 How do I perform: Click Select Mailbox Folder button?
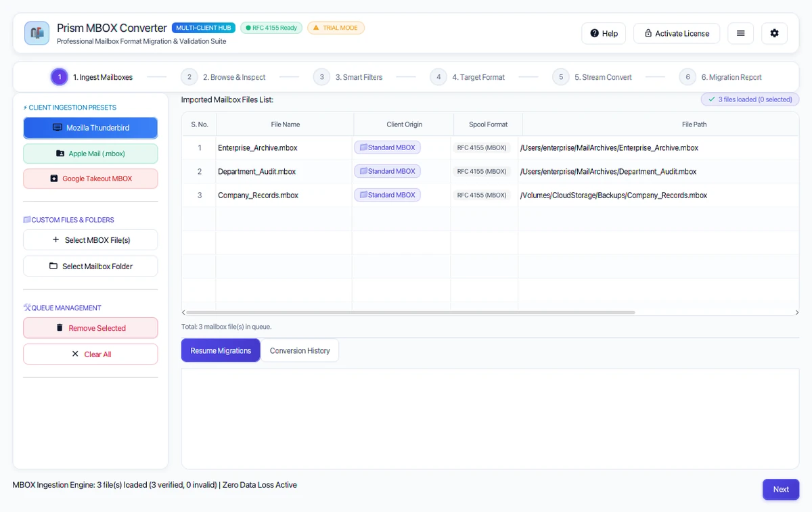pyautogui.click(x=91, y=266)
